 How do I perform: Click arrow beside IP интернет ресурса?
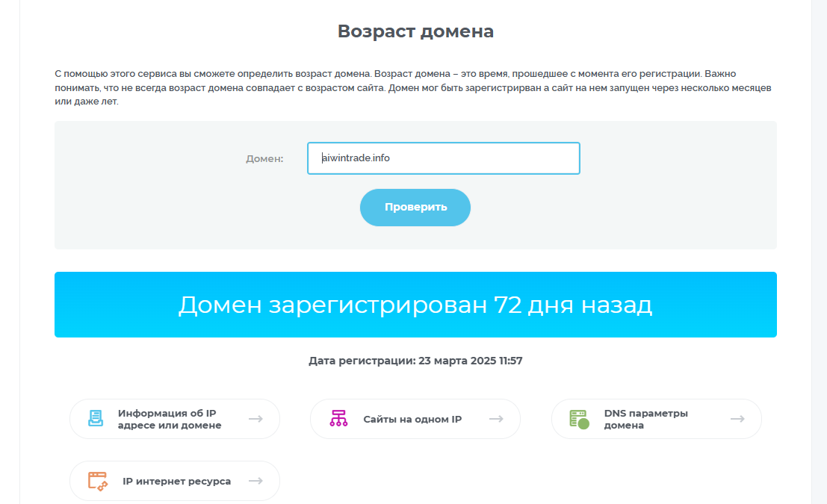click(255, 481)
